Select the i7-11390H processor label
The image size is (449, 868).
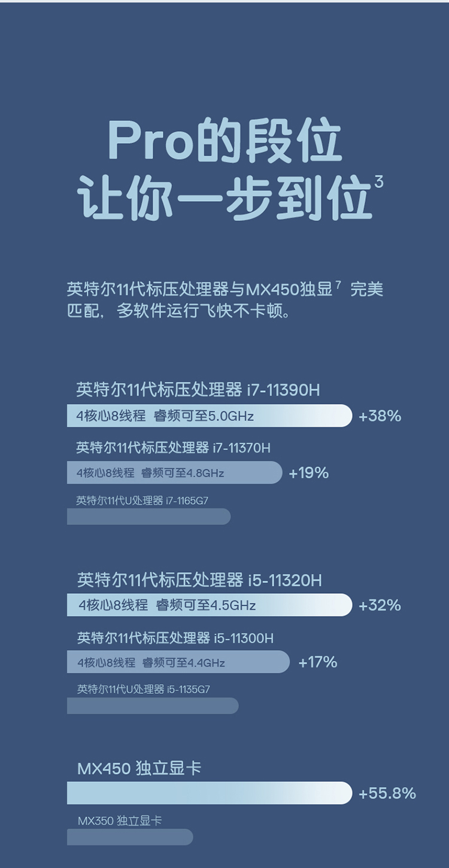(x=198, y=390)
